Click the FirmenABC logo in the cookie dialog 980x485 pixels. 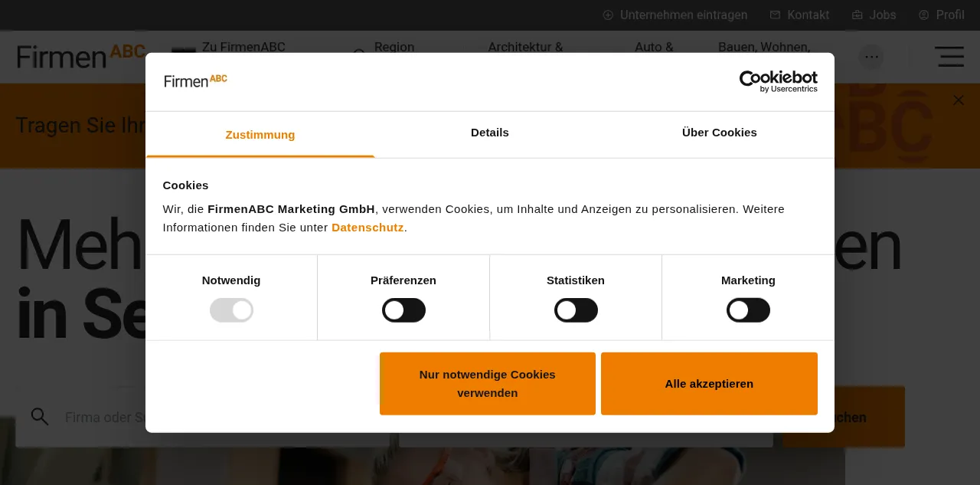click(x=195, y=80)
